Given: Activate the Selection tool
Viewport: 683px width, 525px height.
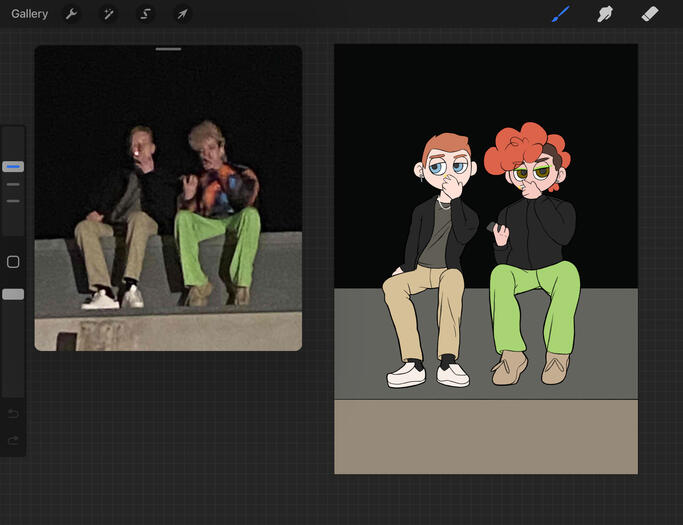Looking at the screenshot, I should [x=145, y=14].
